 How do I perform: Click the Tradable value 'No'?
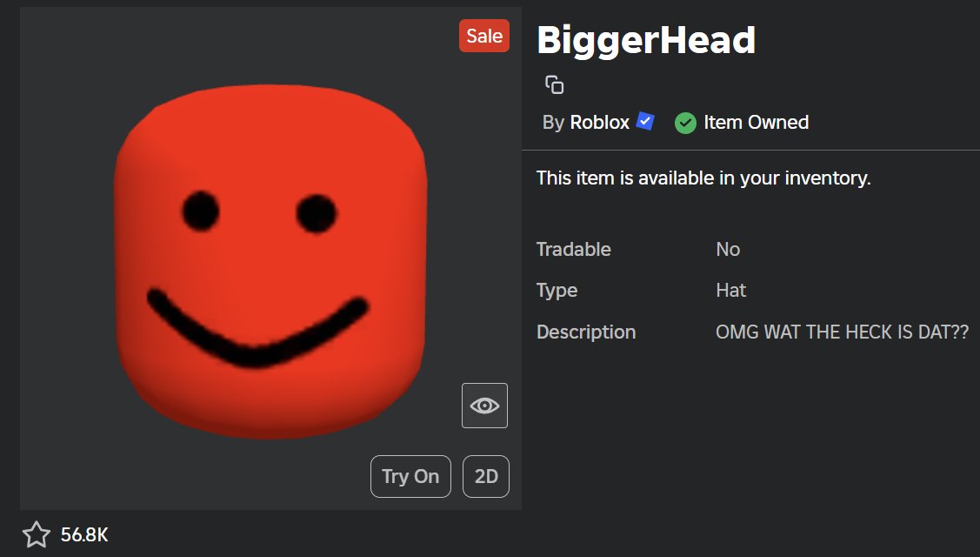pyautogui.click(x=728, y=249)
